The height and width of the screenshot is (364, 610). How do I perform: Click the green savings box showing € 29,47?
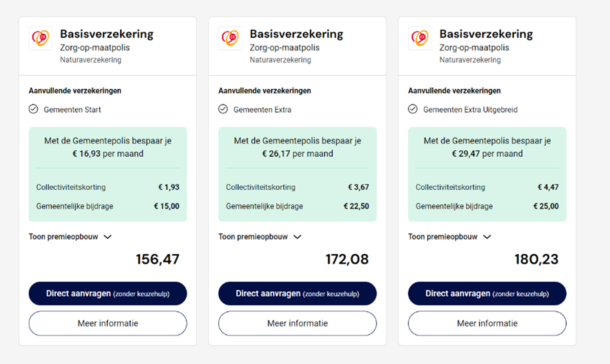point(487,174)
